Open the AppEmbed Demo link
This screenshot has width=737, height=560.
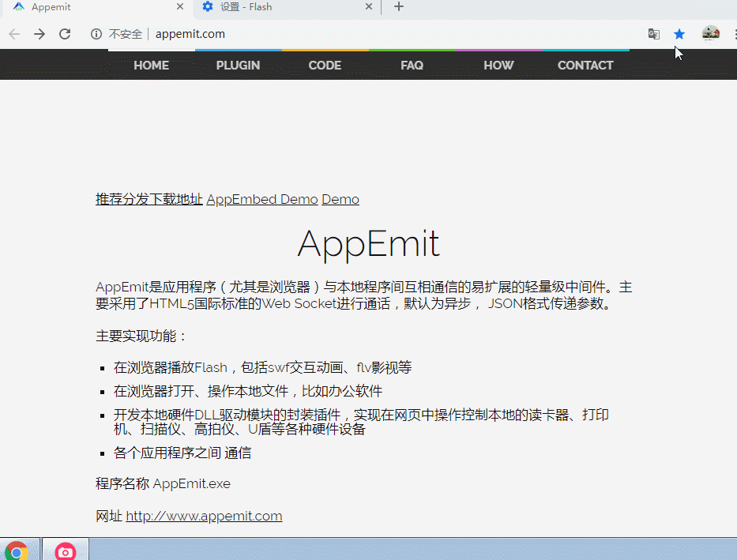click(x=261, y=199)
